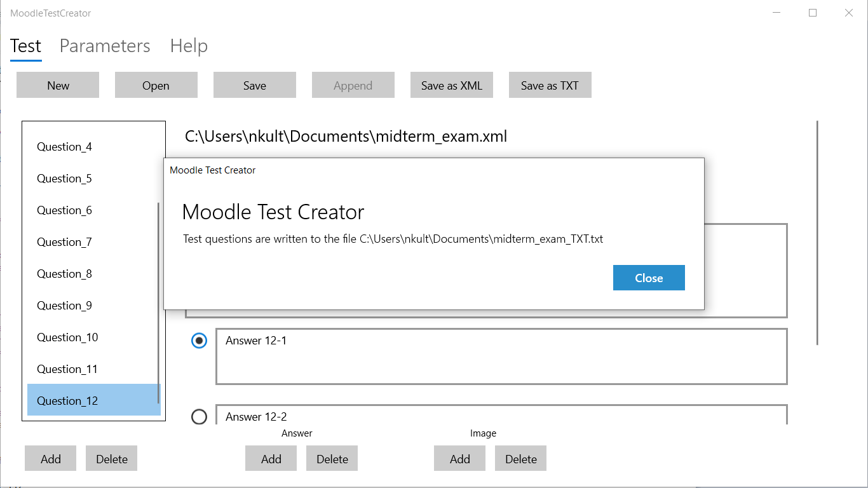The image size is (868, 488).
Task: Click into the Answer 12-1 text field
Action: [501, 357]
